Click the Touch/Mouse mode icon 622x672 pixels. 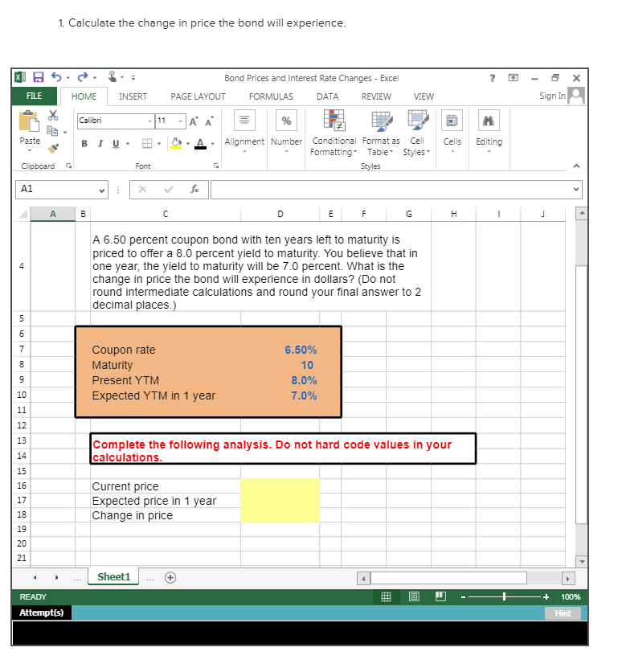pyautogui.click(x=112, y=76)
